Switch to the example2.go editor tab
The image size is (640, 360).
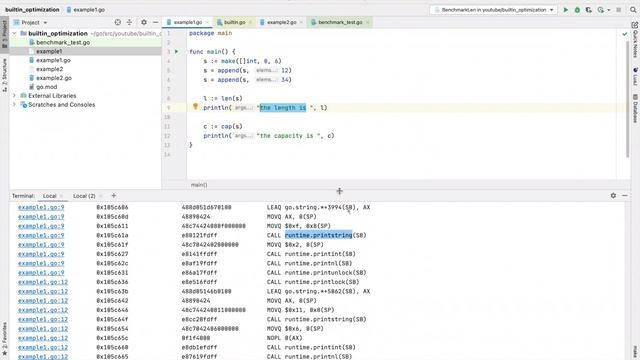(281, 22)
